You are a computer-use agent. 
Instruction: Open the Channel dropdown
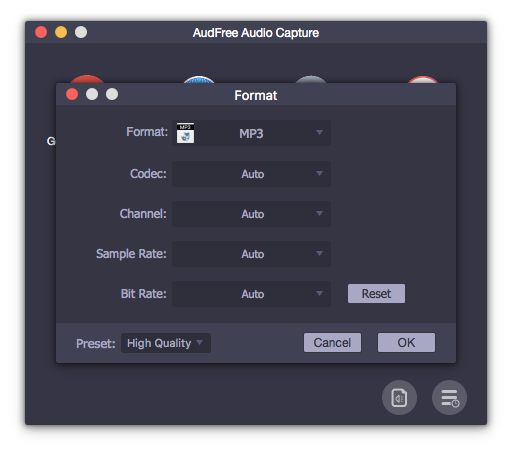pyautogui.click(x=251, y=214)
